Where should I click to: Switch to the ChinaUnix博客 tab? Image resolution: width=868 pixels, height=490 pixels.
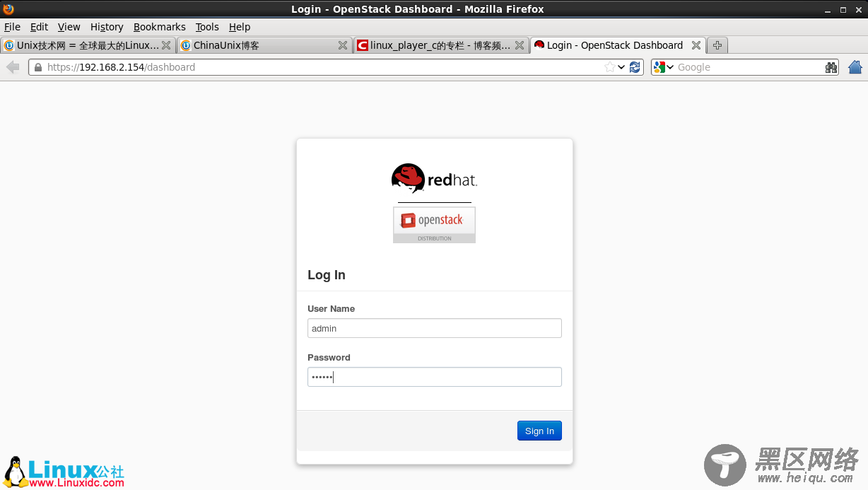click(x=264, y=45)
